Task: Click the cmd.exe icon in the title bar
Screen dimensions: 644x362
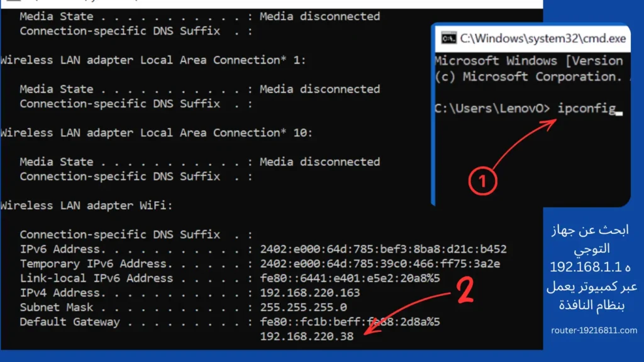Action: (448, 39)
